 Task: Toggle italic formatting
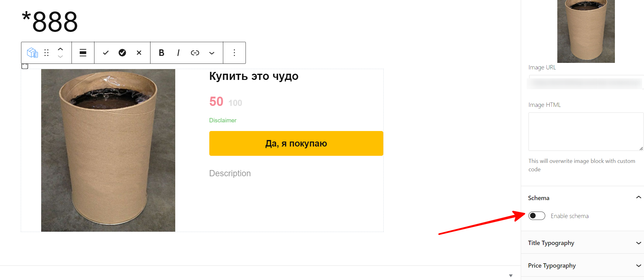tap(178, 53)
